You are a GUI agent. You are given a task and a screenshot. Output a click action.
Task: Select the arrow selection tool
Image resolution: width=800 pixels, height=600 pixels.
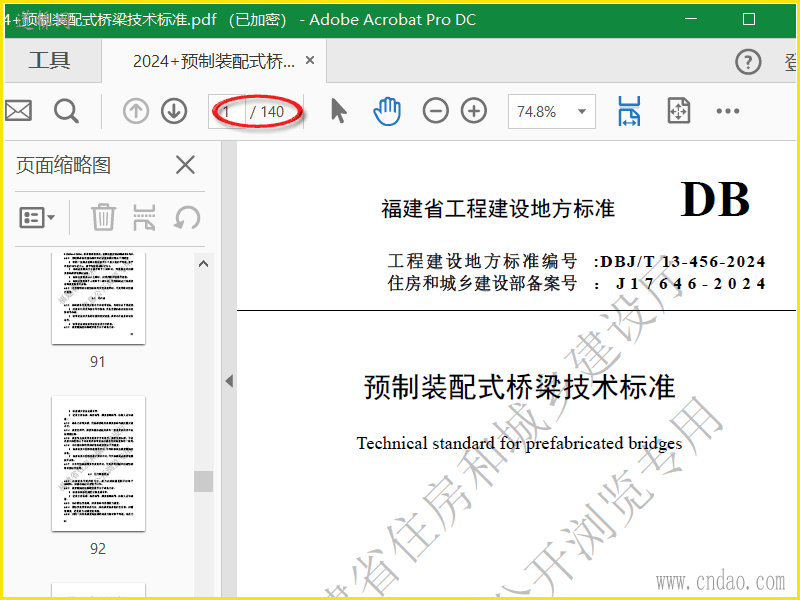pos(338,111)
